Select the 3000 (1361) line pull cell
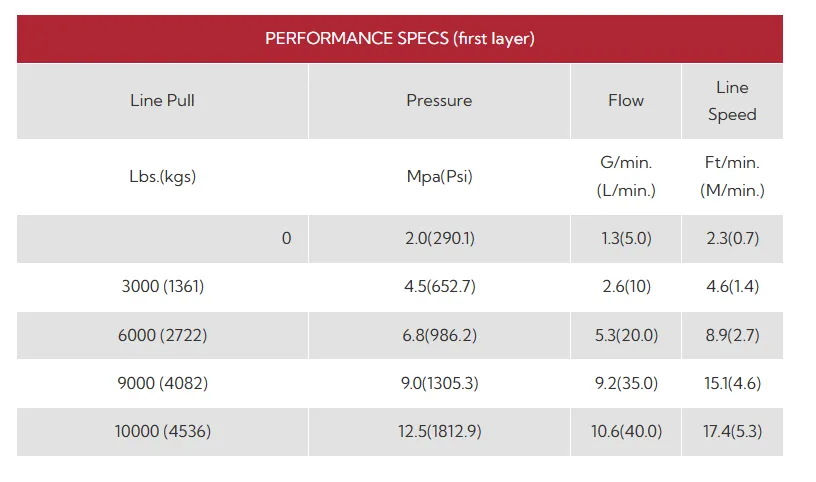The height and width of the screenshot is (482, 816). coord(162,287)
